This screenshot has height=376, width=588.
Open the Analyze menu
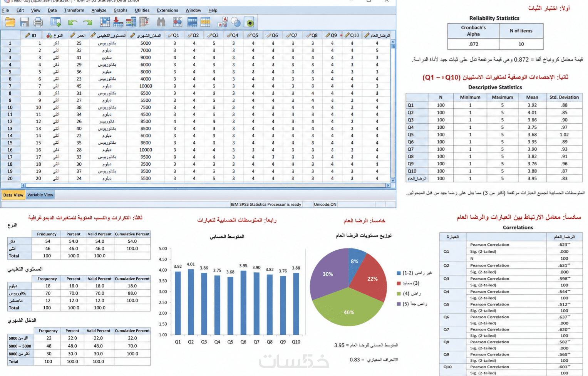(99, 10)
